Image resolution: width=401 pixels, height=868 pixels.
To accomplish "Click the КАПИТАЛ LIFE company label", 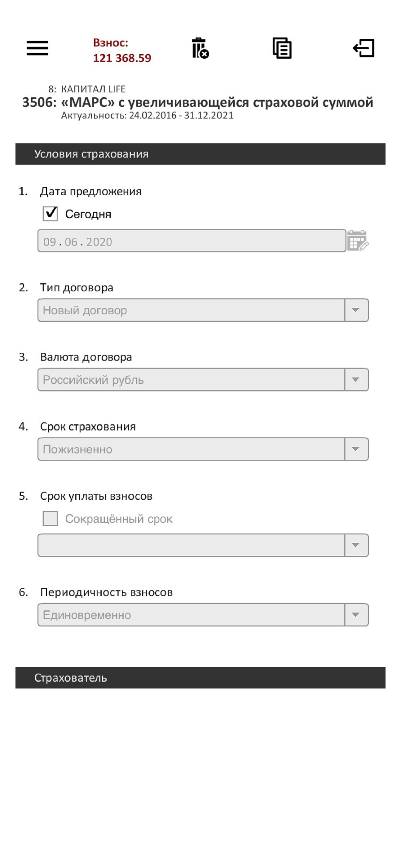I will [x=93, y=89].
